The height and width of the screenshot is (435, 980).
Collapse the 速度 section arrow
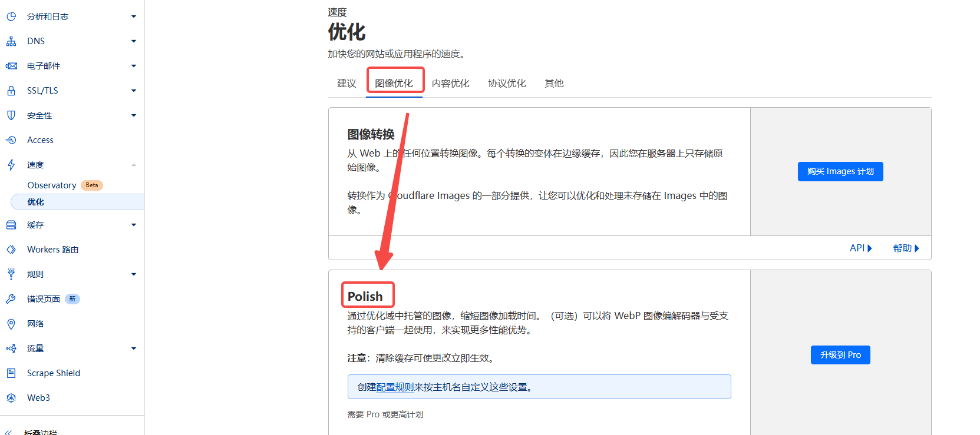click(134, 165)
